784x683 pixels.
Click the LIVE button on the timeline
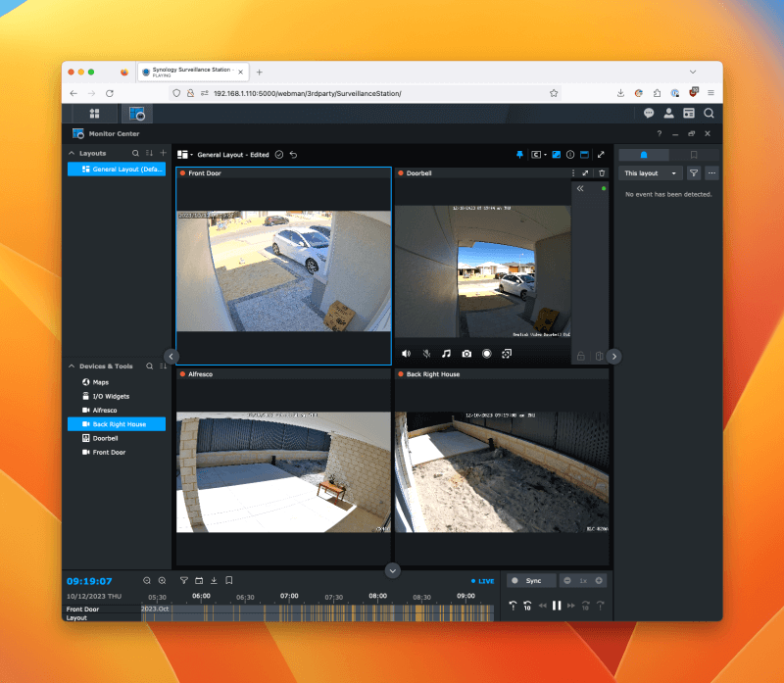(482, 580)
